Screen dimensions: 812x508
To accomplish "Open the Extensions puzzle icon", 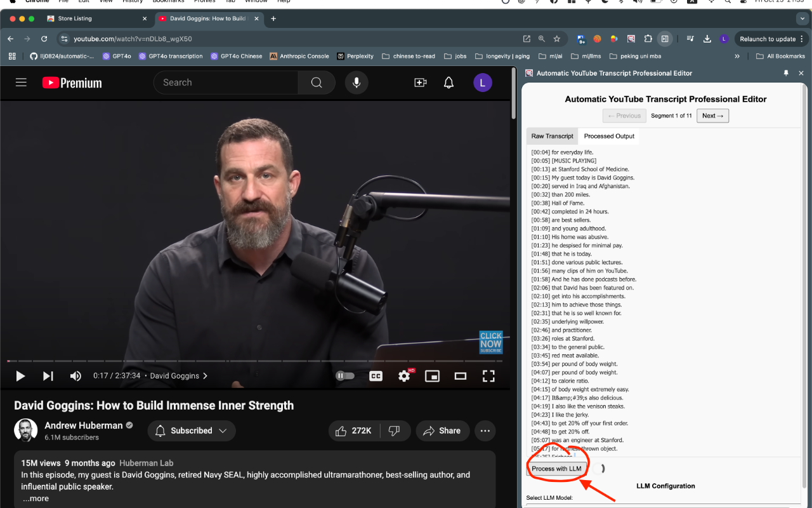I will pyautogui.click(x=647, y=39).
